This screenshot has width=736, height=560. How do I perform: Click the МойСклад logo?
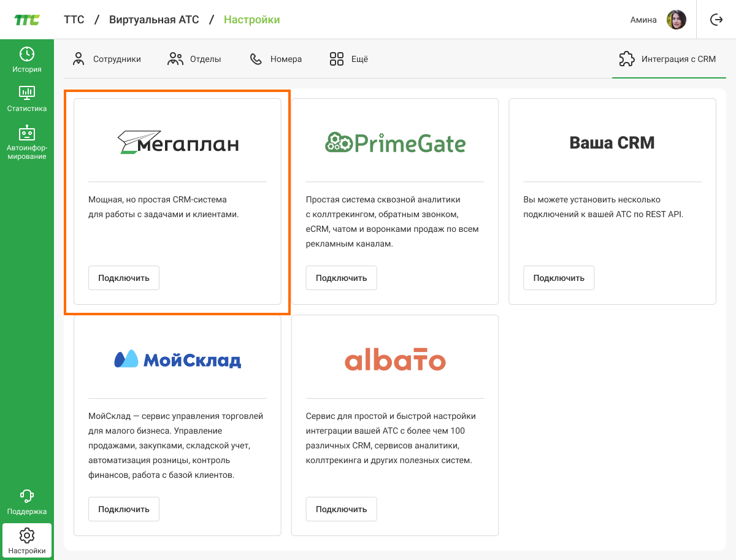coord(178,359)
